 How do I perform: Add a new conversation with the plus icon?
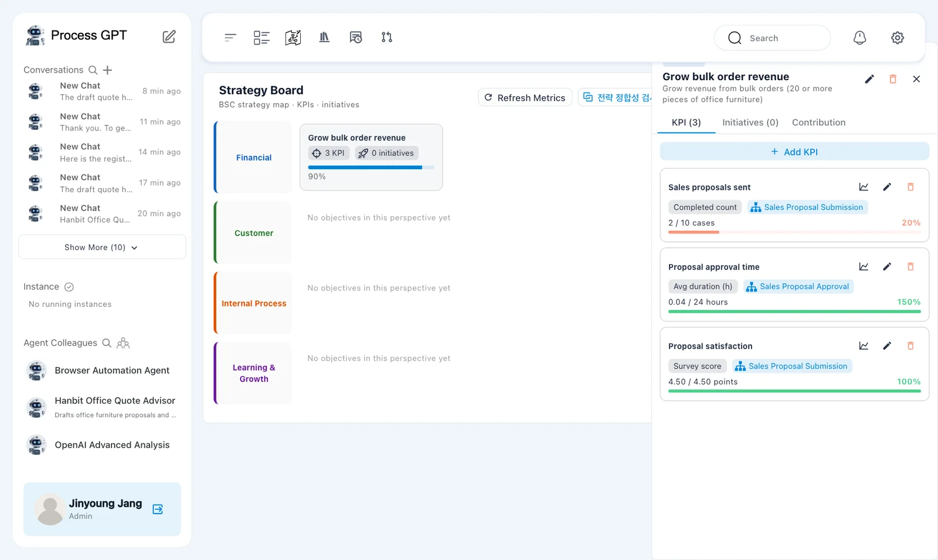tap(108, 70)
